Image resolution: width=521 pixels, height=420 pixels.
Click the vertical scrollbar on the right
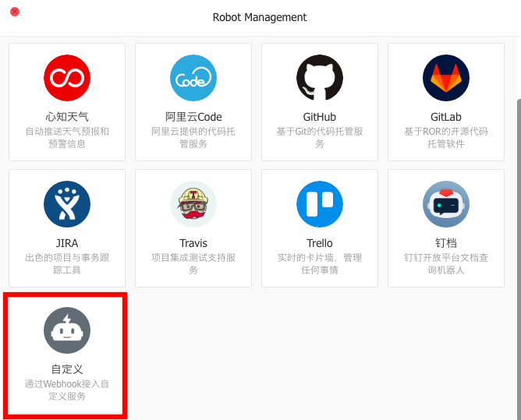point(517,234)
